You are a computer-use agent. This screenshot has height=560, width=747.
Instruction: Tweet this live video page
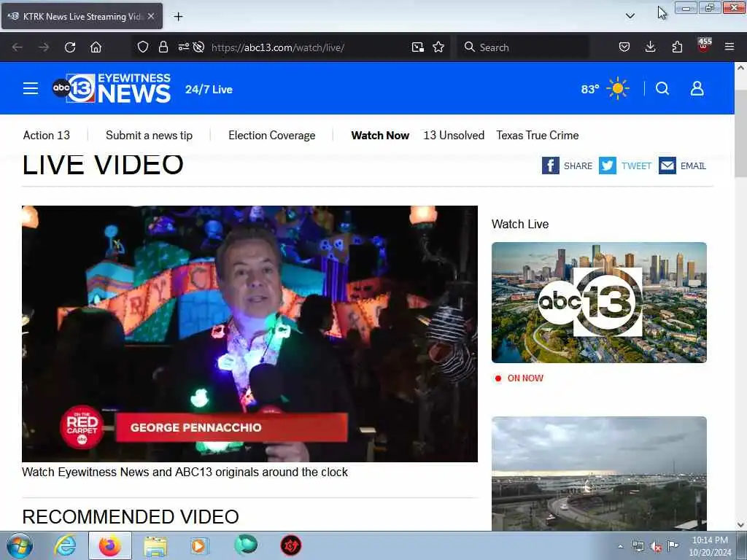pos(625,166)
